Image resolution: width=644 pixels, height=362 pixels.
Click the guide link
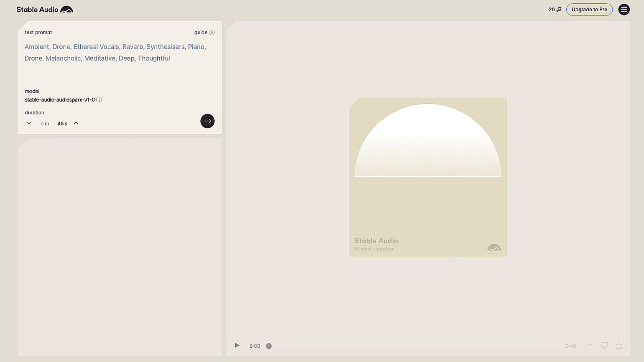coord(201,33)
